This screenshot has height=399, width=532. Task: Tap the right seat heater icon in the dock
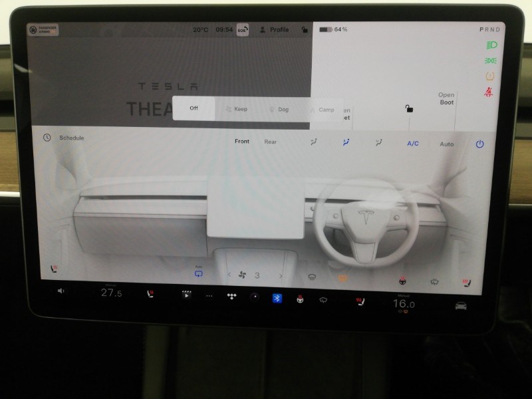[x=360, y=301]
